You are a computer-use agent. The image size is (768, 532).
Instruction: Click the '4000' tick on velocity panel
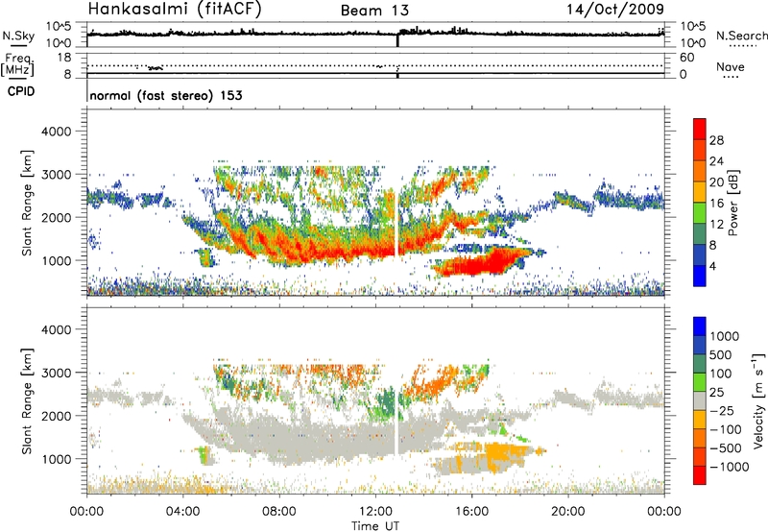[56, 329]
